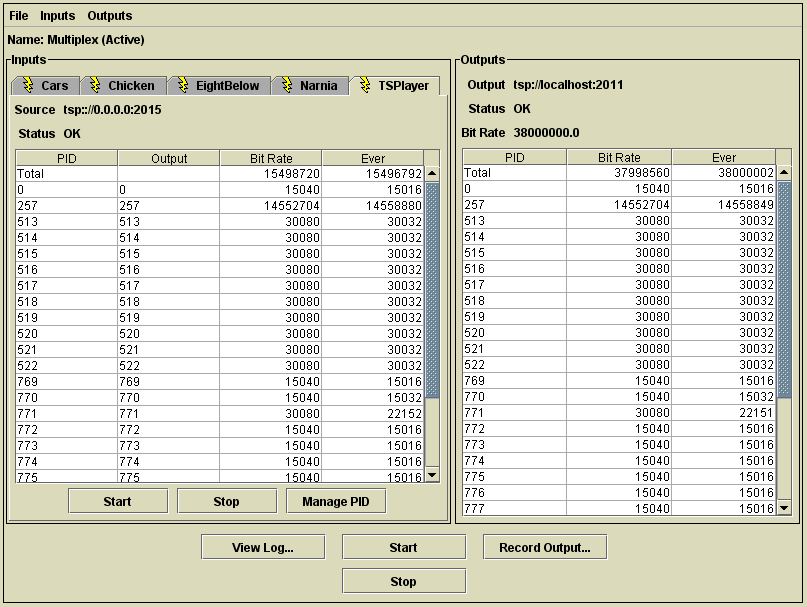807x607 pixels.
Task: Click the lightning icon on TSPlayer tab
Action: coord(365,85)
